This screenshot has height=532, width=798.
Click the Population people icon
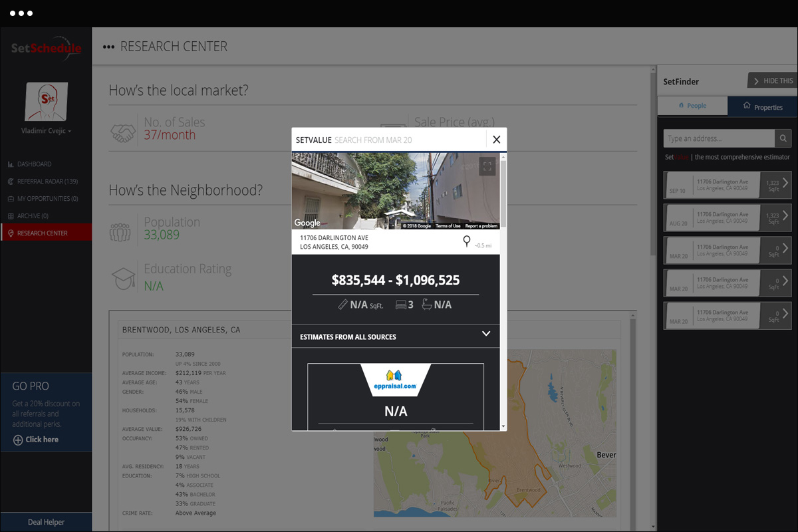tap(120, 233)
